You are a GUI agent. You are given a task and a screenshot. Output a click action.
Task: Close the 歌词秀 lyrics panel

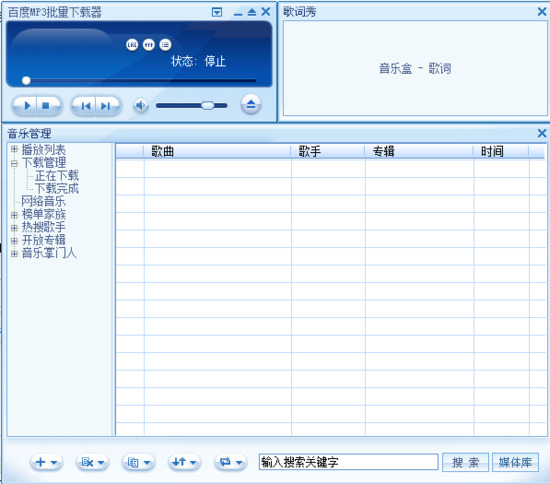point(542,12)
